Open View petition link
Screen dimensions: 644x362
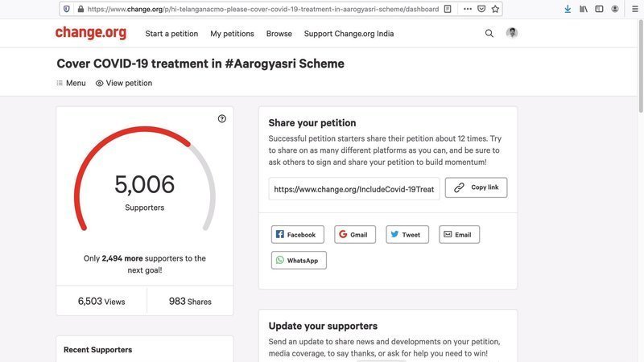pyautogui.click(x=123, y=83)
